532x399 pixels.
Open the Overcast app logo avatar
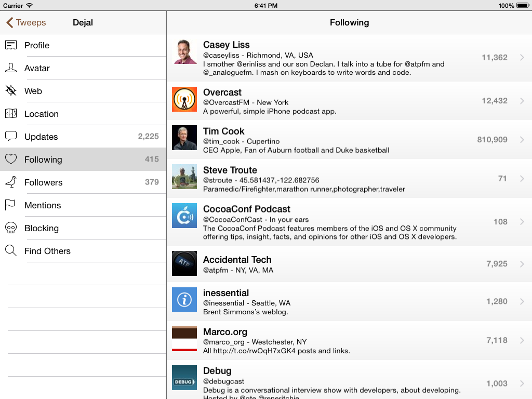[x=184, y=99]
